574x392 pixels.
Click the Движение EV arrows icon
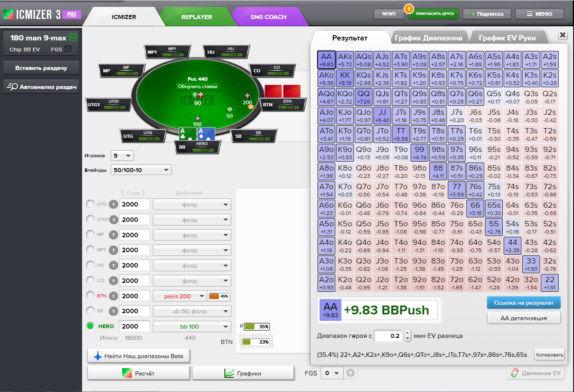pyautogui.click(x=515, y=373)
